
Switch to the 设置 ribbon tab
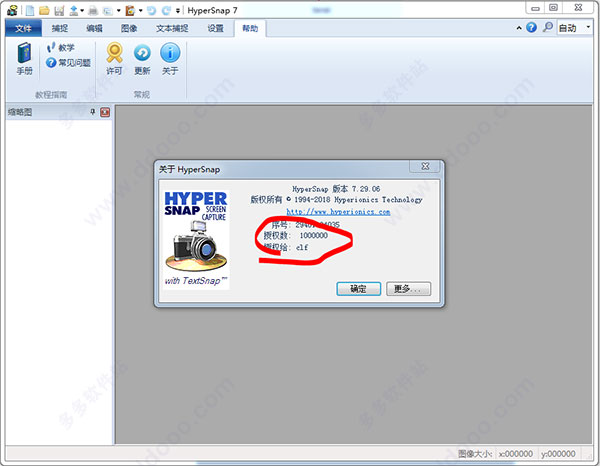coord(215,28)
